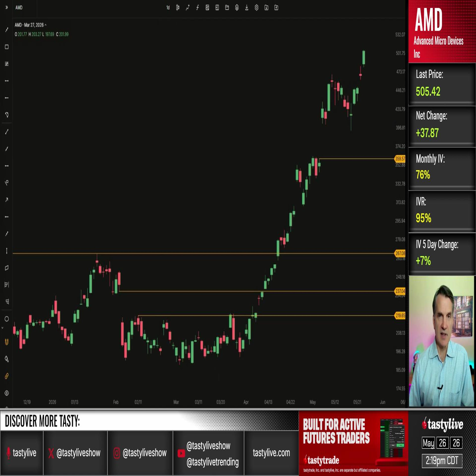Click the Net Change +37.87 value
Viewport: 476px width, 476px height.
427,133
